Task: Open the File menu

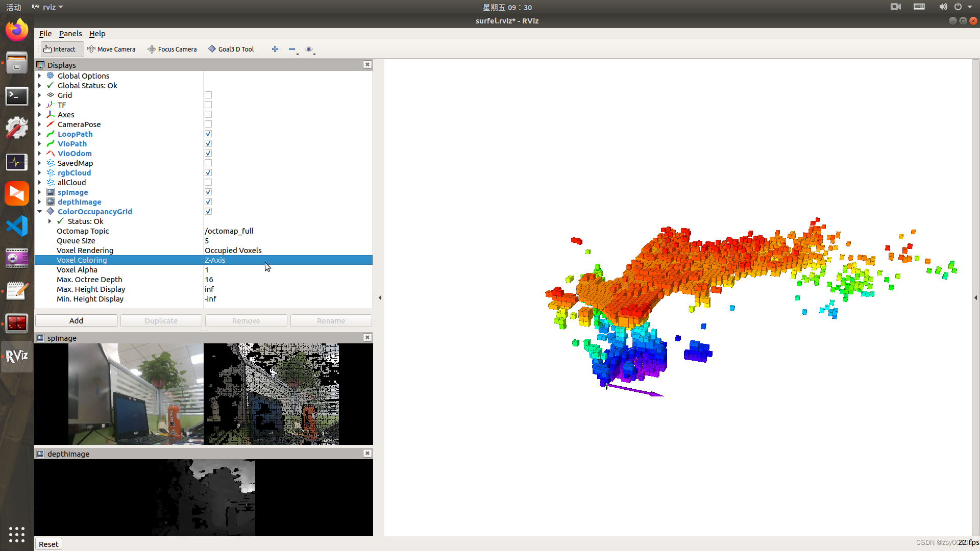Action: tap(45, 34)
